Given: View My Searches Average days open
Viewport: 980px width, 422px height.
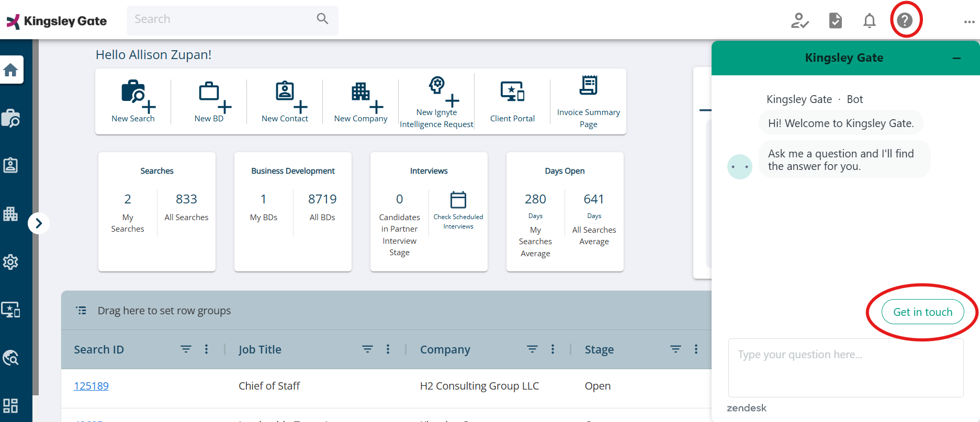Looking at the screenshot, I should [x=535, y=225].
